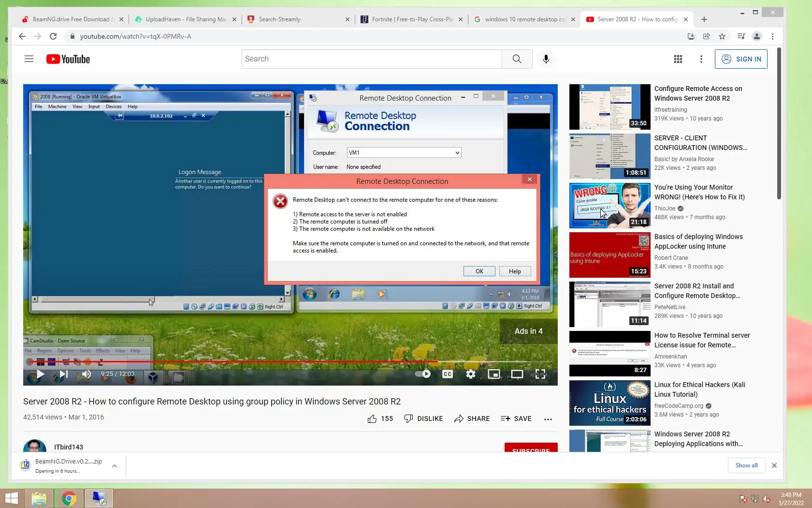This screenshot has width=812, height=508.
Task: Open 'Linux for Ethical Hackers' video title
Action: (x=699, y=389)
